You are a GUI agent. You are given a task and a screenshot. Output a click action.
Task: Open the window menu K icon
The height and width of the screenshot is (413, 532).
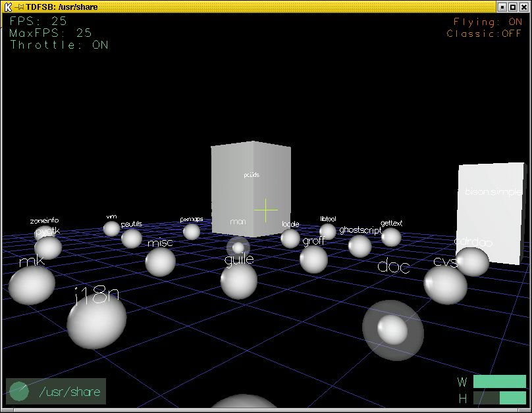click(8, 7)
